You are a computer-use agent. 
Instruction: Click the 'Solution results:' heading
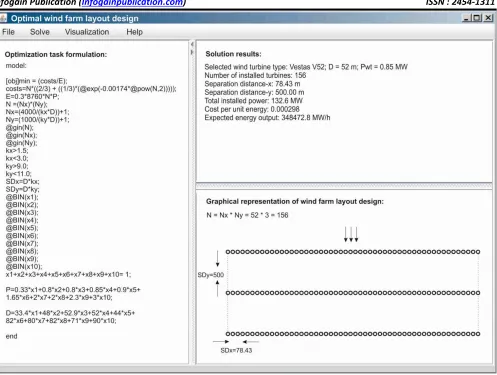click(233, 54)
